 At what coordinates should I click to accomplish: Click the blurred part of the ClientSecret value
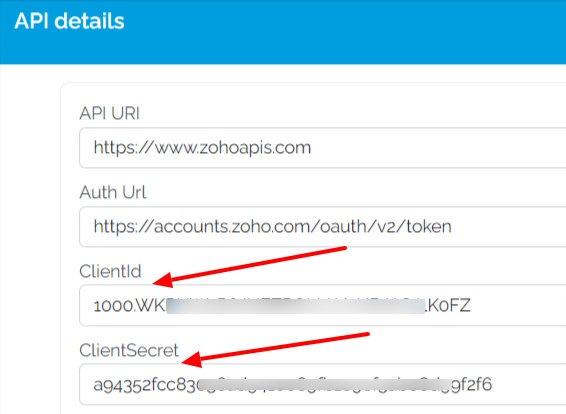(x=325, y=385)
